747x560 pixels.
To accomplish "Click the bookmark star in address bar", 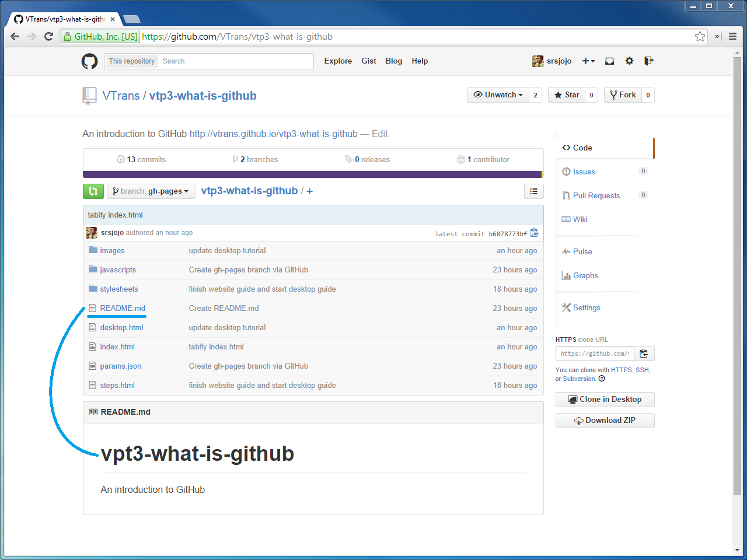I will coord(700,36).
